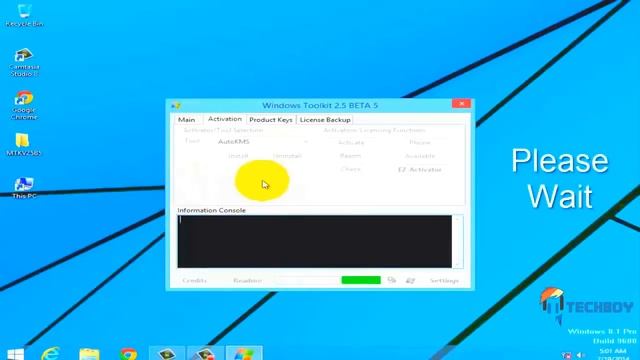This screenshot has height=360, width=640.
Task: Open the Product Keys tab
Action: [271, 120]
